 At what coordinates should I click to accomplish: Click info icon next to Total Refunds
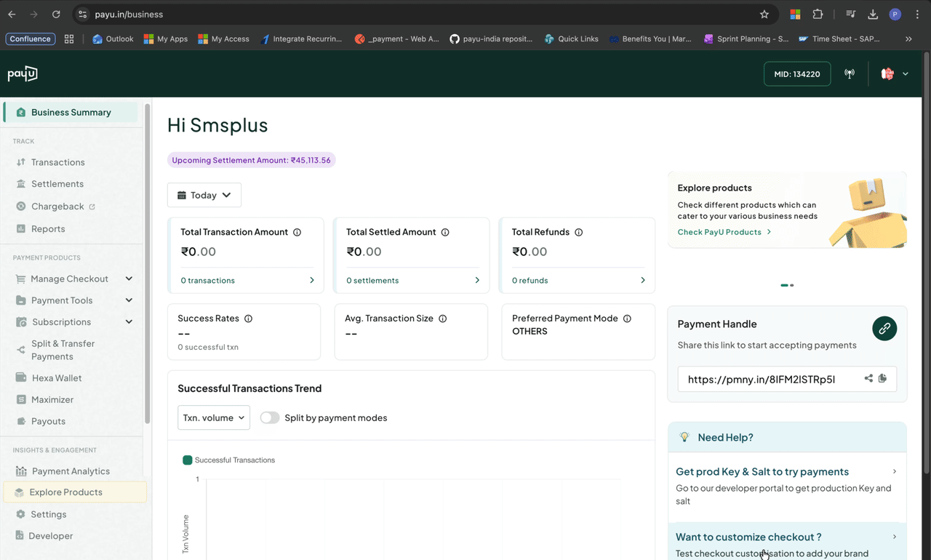[579, 232]
